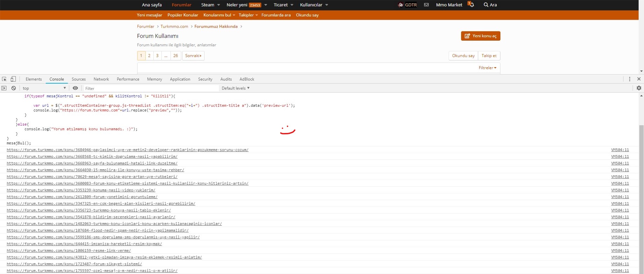This screenshot has width=644, height=274.
Task: Open console settings gear icon
Action: coord(639,88)
